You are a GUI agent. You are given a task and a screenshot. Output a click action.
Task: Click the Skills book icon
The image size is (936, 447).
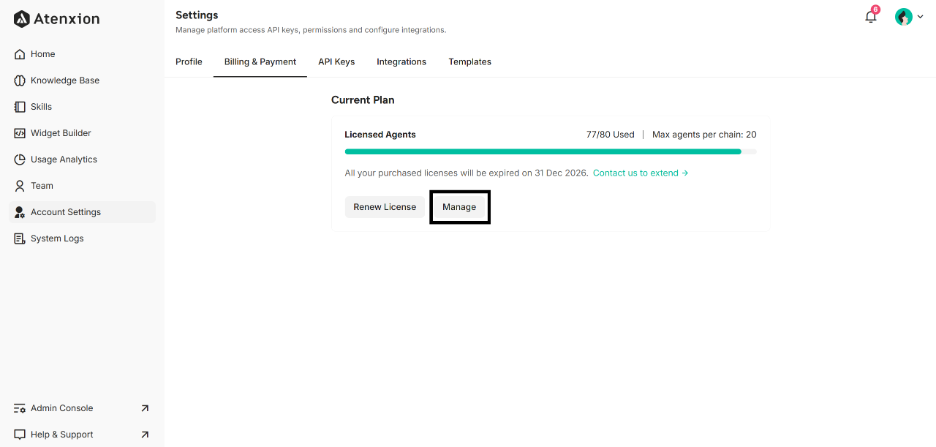[20, 107]
